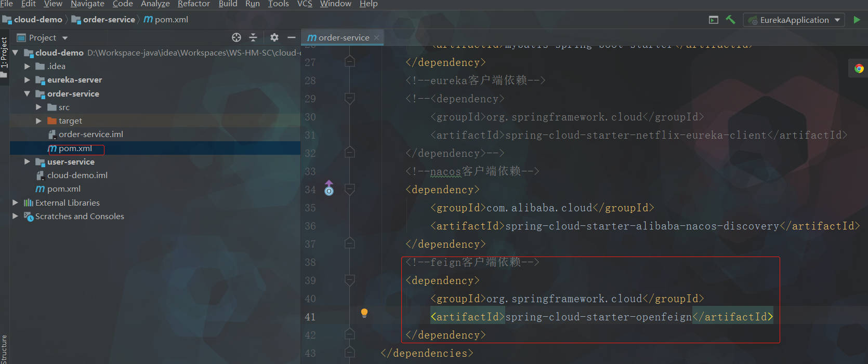Click the gutter icon on line 34
Screen dimensions: 868x364
[329, 188]
